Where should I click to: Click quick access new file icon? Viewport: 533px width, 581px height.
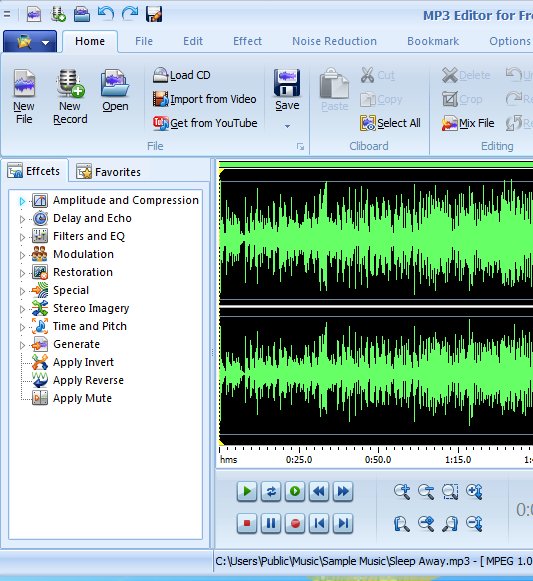[34, 14]
